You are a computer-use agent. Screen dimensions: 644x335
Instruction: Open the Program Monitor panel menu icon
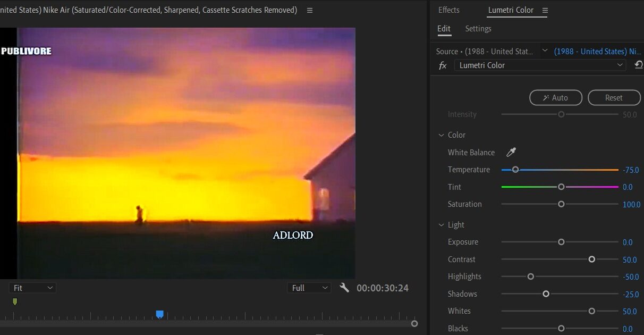click(310, 10)
